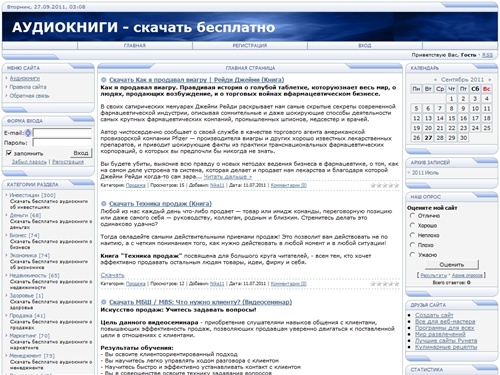Viewport: 500px width, 375px height.
Task: Open Лучшие сайты Рунета link
Action: pos(446,341)
